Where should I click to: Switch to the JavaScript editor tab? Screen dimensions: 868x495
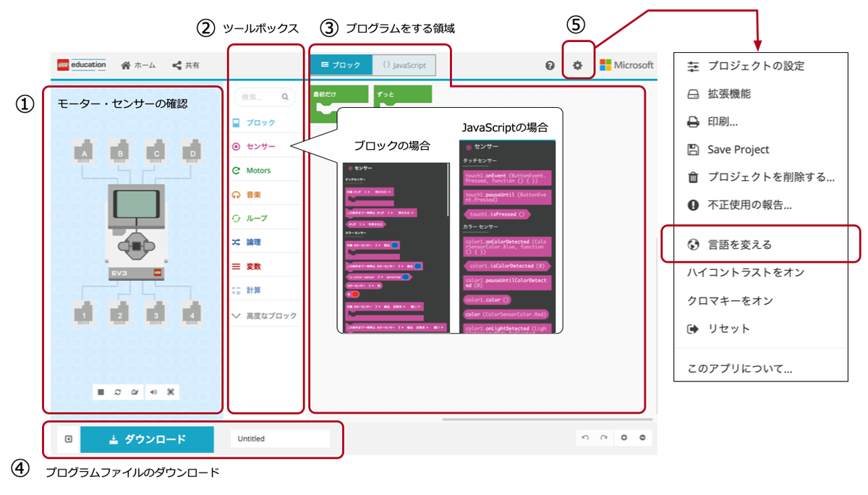(x=404, y=65)
